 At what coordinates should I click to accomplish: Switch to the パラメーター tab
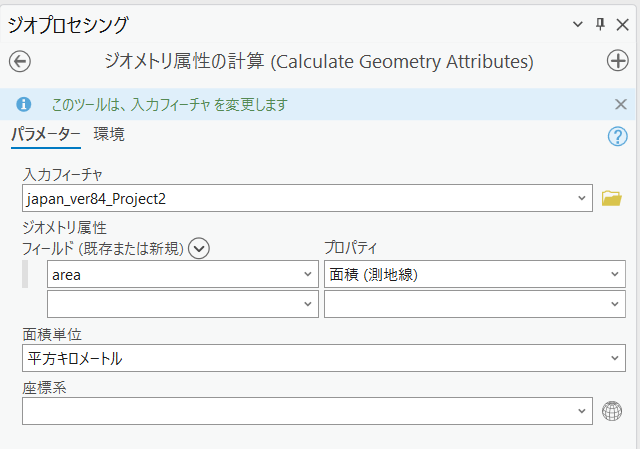[46, 135]
